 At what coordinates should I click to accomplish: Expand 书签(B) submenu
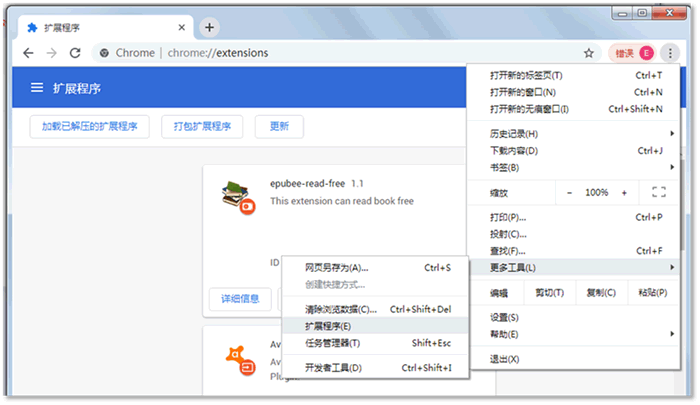click(x=574, y=167)
